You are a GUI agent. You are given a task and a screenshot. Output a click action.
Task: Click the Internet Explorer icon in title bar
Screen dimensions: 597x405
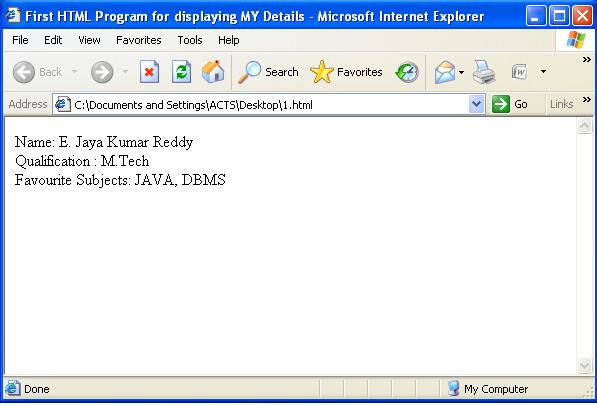pyautogui.click(x=13, y=15)
